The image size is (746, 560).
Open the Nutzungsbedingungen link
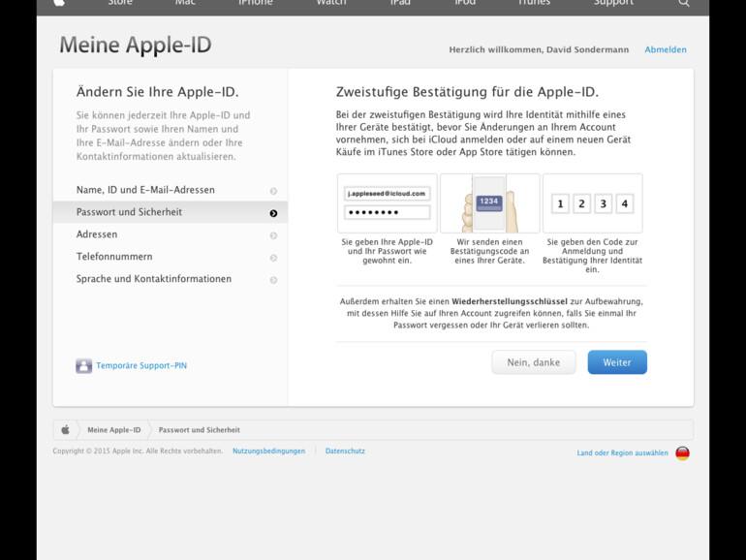[x=268, y=451]
